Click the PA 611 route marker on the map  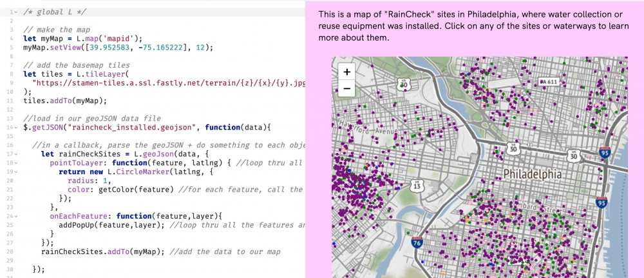pyautogui.click(x=549, y=82)
